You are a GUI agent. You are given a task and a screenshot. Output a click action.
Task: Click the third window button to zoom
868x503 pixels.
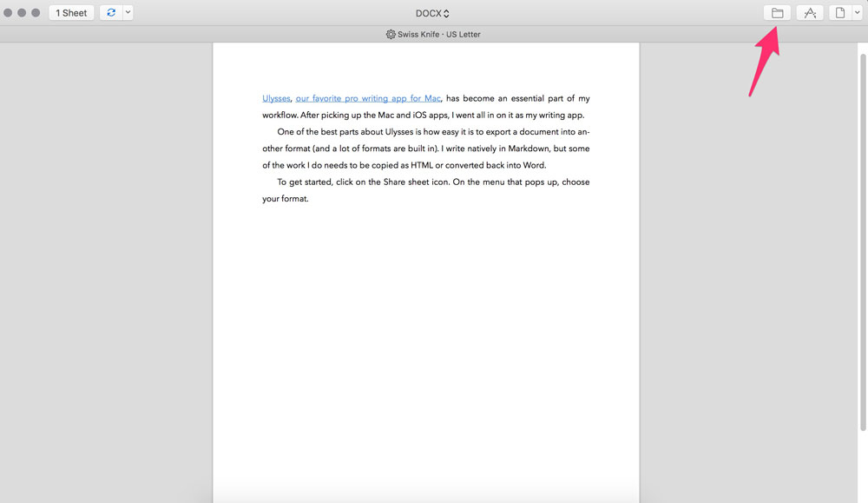(x=36, y=13)
